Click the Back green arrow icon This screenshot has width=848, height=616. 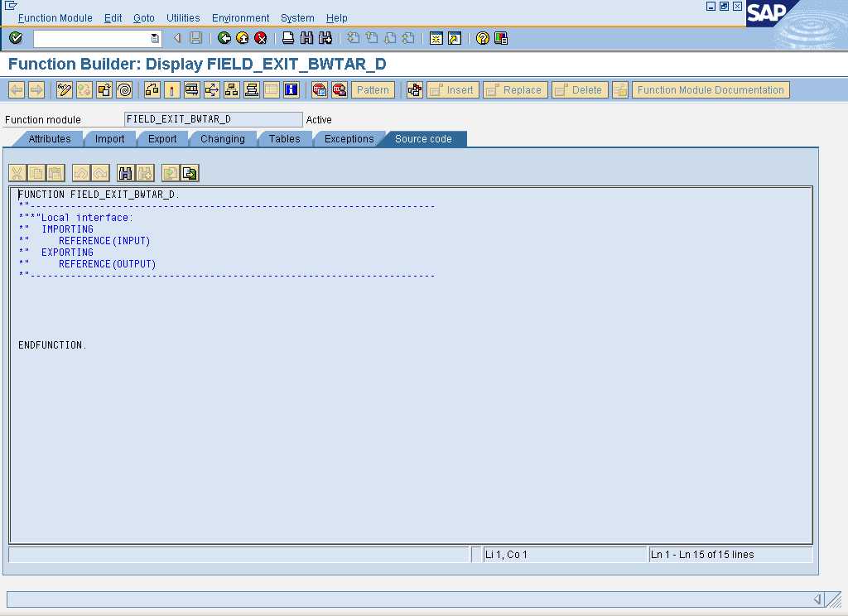[224, 37]
